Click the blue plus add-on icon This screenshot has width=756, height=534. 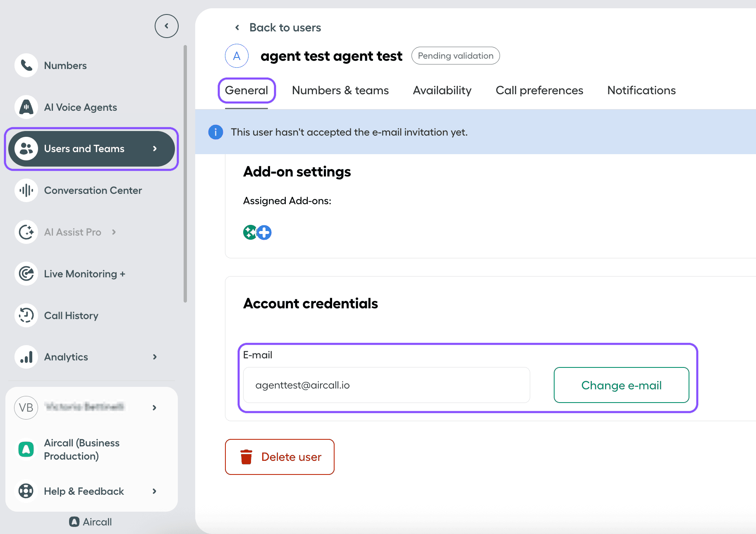tap(264, 232)
